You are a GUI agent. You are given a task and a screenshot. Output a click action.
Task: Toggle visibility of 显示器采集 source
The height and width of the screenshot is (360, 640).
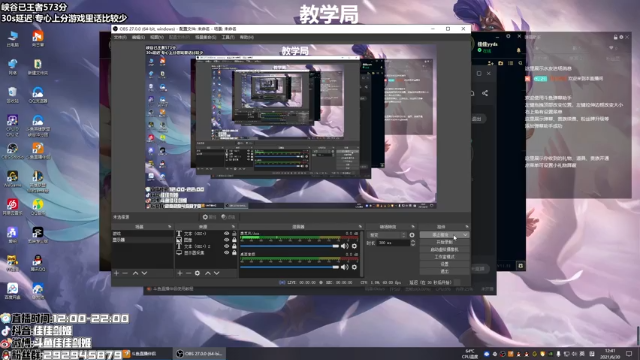click(227, 253)
